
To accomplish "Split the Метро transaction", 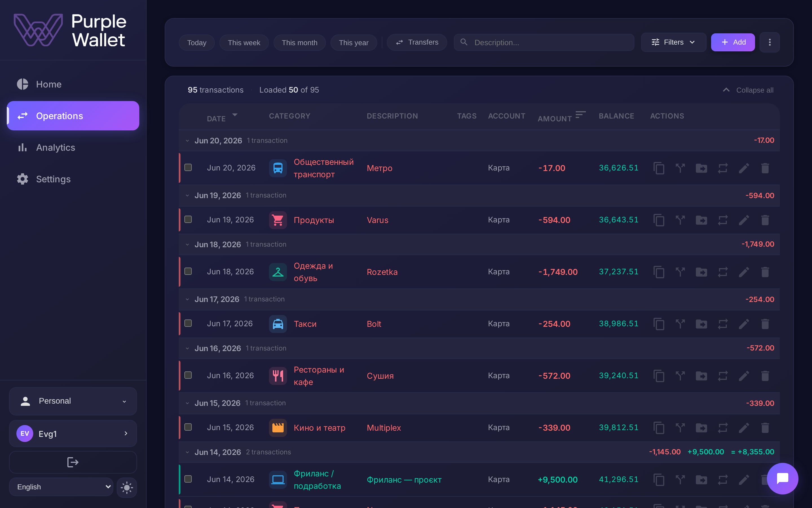I will (680, 168).
